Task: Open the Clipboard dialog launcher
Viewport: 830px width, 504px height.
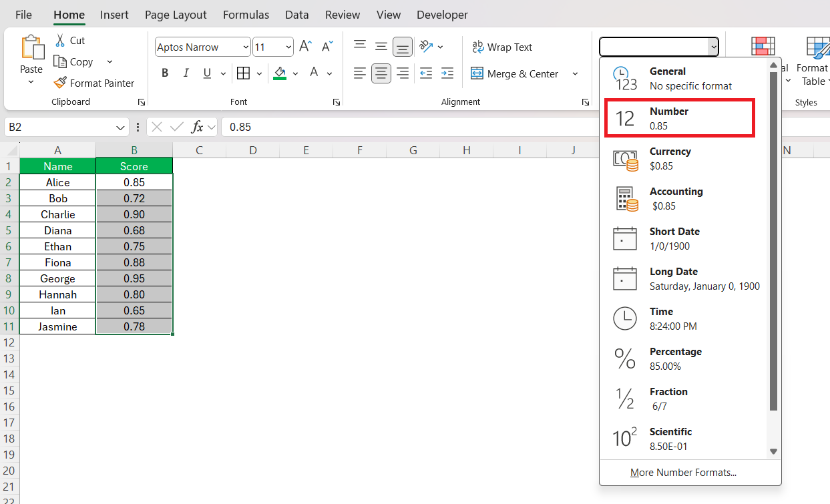Action: (141, 102)
